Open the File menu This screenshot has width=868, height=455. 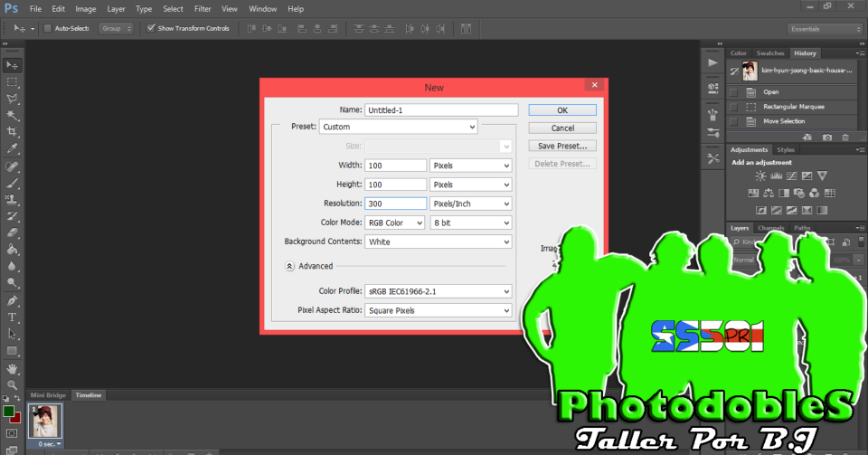pos(35,9)
